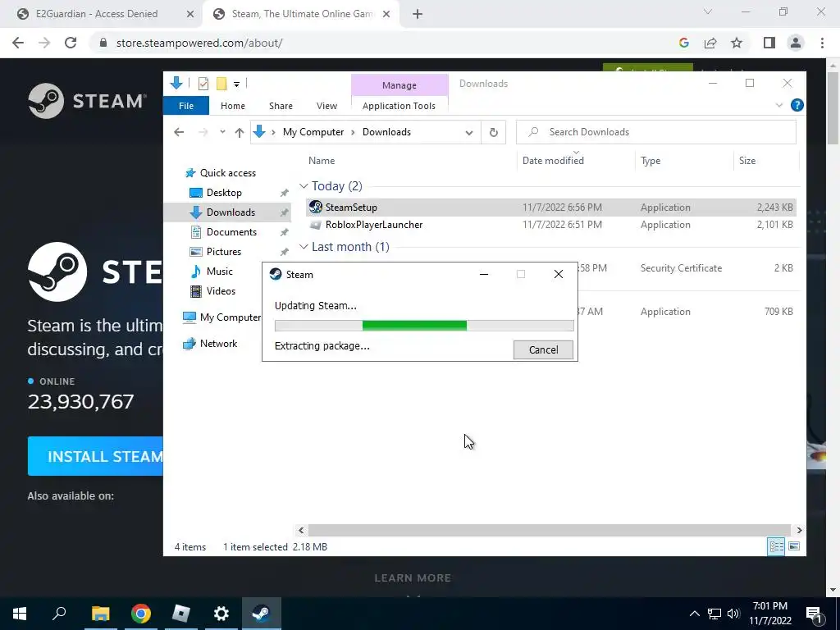Image resolution: width=840 pixels, height=630 pixels.
Task: Switch to details view icon
Action: 776,546
